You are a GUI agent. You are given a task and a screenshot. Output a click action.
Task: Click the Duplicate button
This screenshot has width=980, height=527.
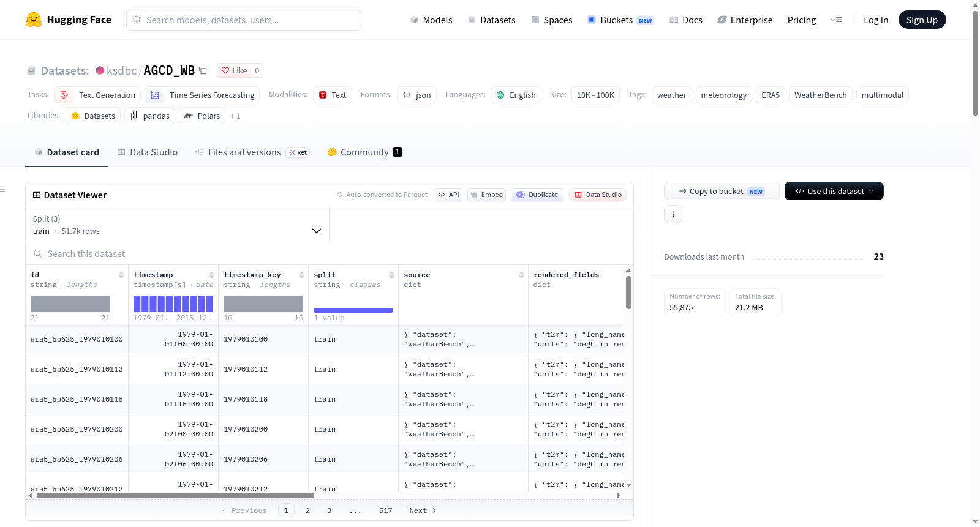(x=537, y=195)
